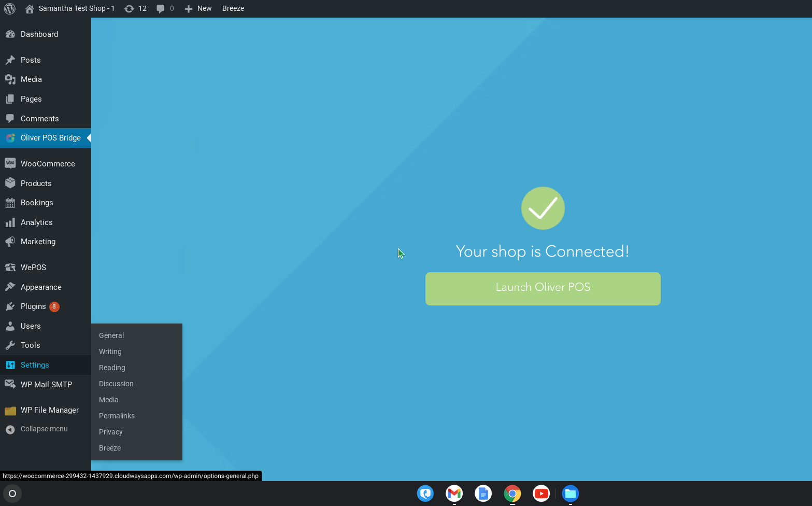Click the WooCommerce woo icon

10,164
